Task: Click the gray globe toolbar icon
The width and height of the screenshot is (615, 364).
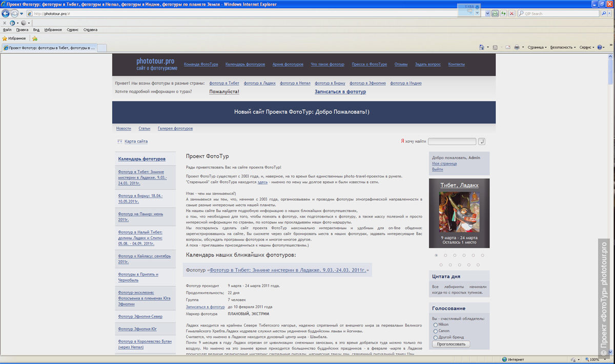Action: pyautogui.click(x=24, y=23)
